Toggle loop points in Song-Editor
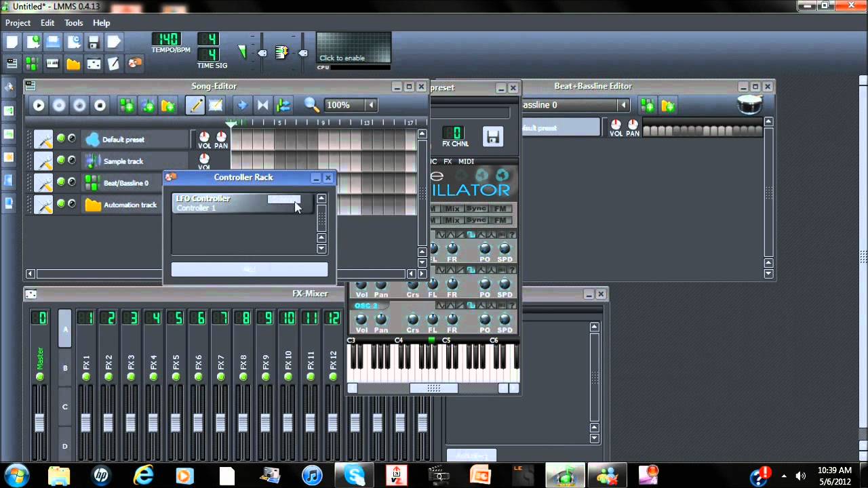Viewport: 868px width, 488px height. click(x=262, y=105)
